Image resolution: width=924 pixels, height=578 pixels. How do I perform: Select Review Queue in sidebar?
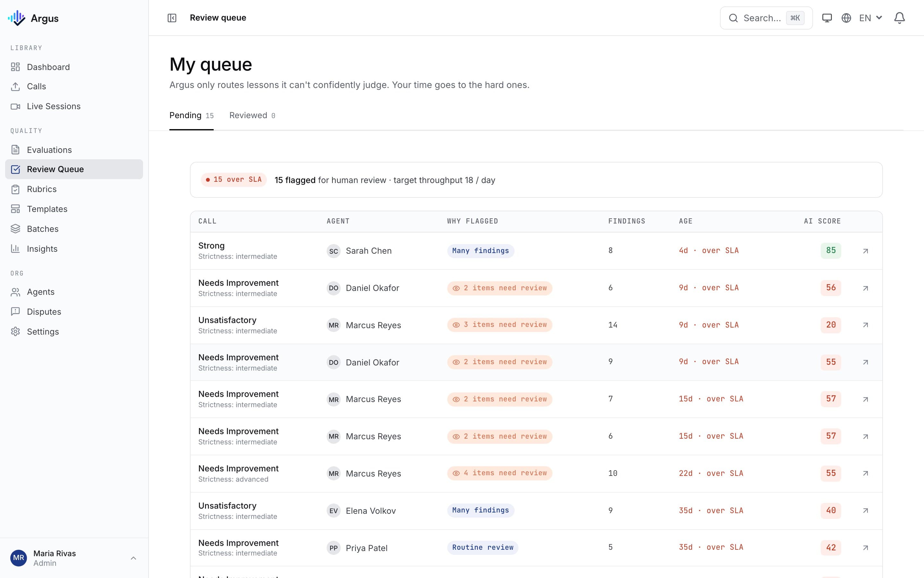(x=74, y=169)
